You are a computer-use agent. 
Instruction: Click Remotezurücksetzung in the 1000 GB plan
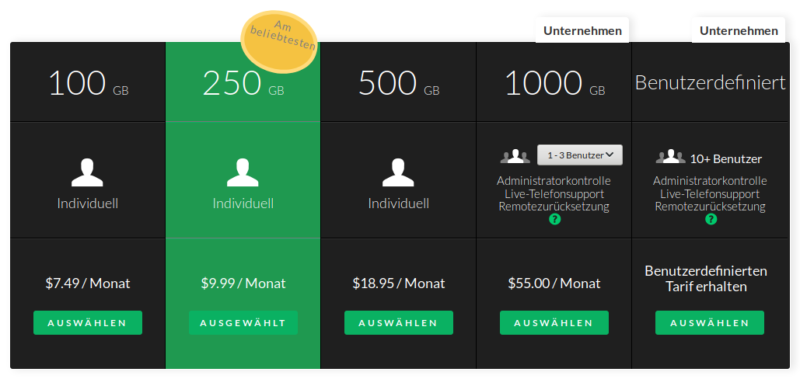tap(554, 207)
